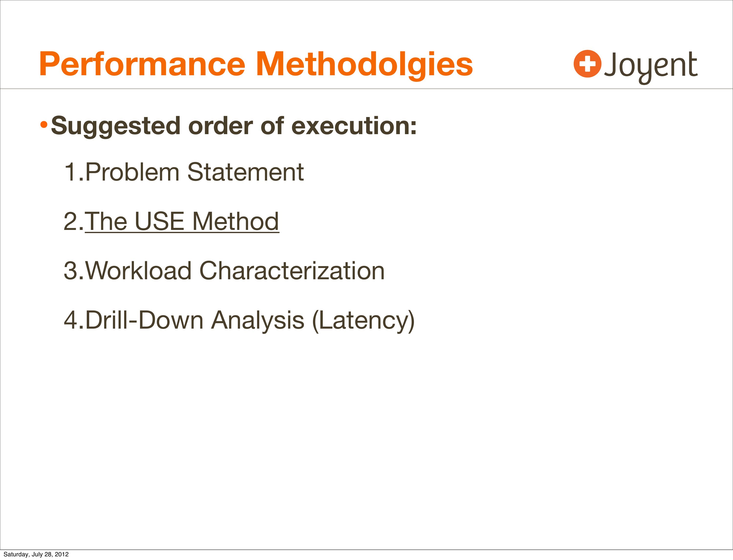The width and height of the screenshot is (733, 560).
Task: Click the list number '4.' before Drill-Down
Action: [73, 320]
